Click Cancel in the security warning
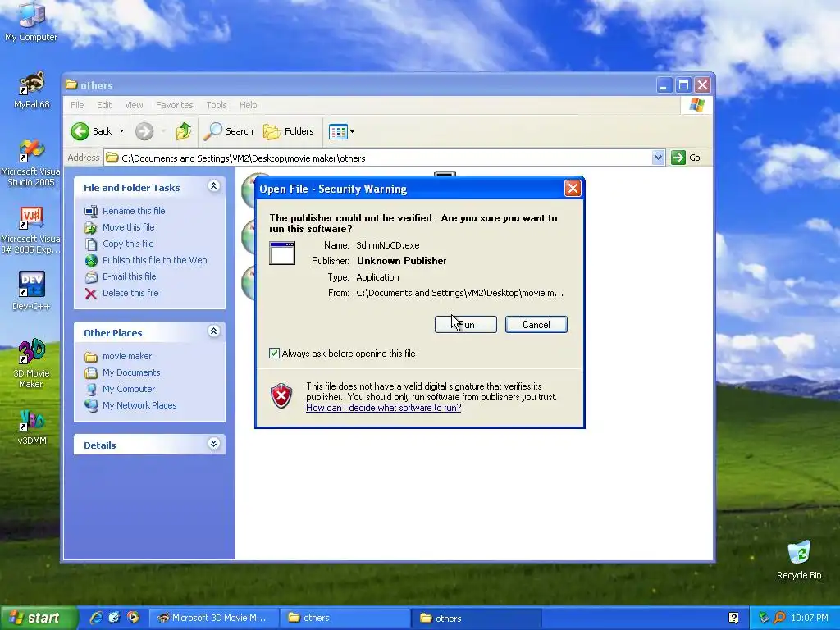Screen dimensions: 840x630 point(536,325)
